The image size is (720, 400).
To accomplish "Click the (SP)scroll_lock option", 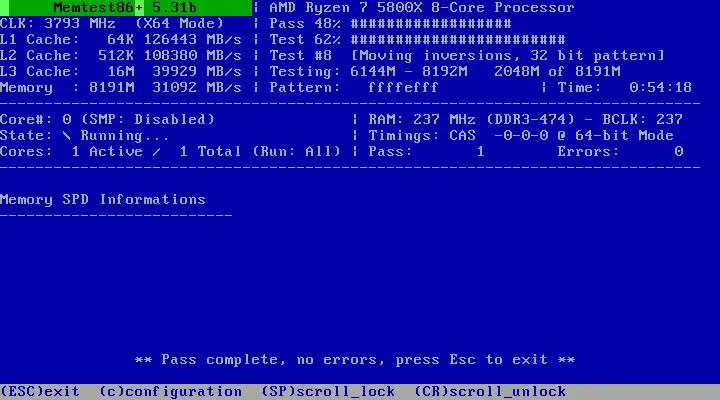I will (328, 392).
